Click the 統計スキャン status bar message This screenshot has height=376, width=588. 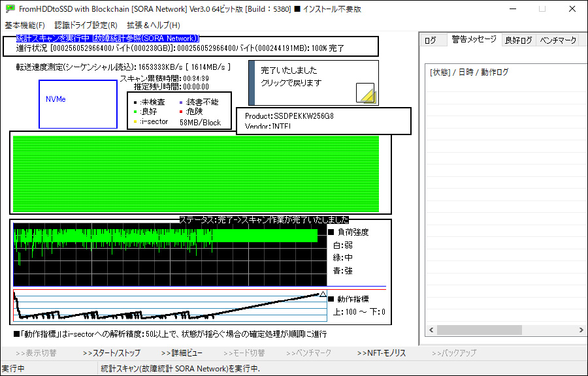coord(180,369)
